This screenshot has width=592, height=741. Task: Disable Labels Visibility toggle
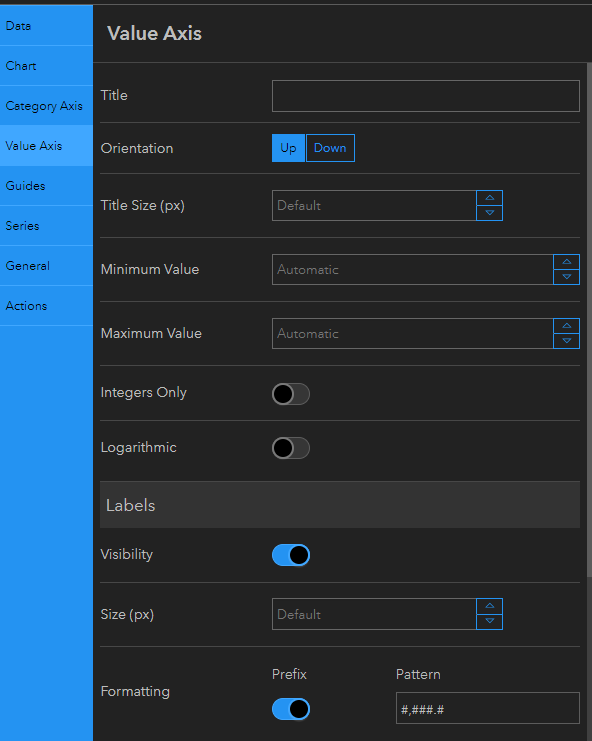pyautogui.click(x=291, y=555)
